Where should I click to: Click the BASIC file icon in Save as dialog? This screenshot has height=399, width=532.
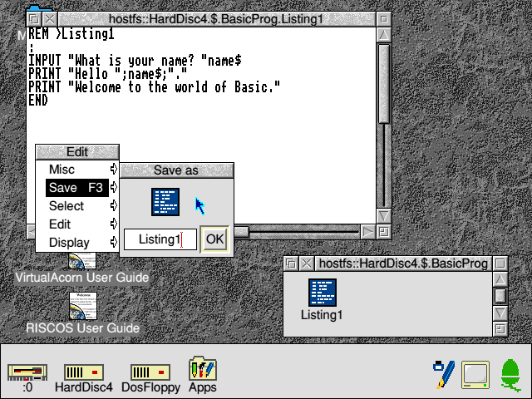(x=165, y=202)
